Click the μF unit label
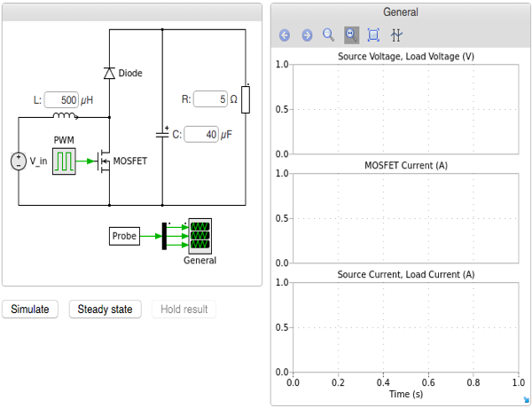 click(x=226, y=135)
